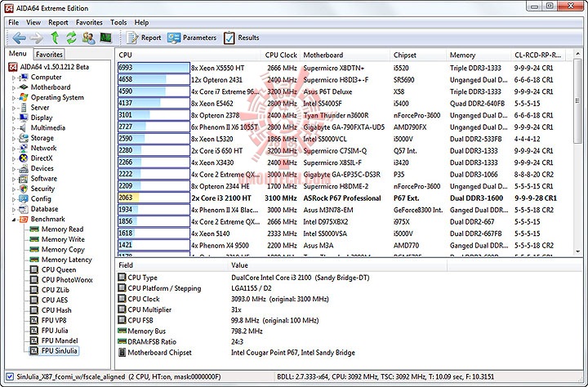Open the Report toolbar button
This screenshot has height=387, width=588.
coord(144,38)
